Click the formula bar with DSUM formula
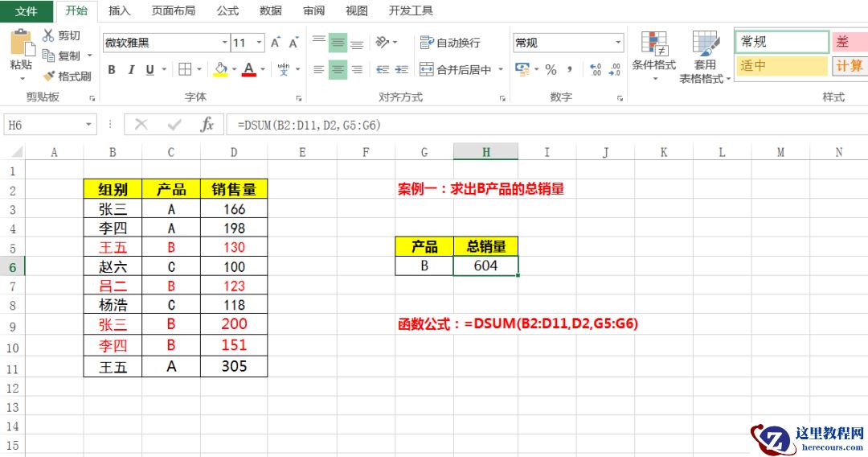868x457 pixels. coord(547,125)
